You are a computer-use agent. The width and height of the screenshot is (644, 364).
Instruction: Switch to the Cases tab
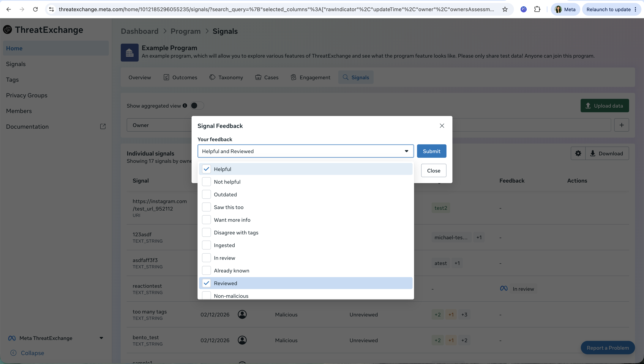267,77
